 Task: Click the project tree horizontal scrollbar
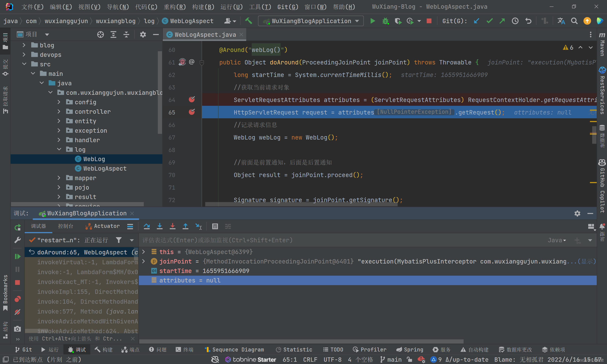[x=77, y=204]
